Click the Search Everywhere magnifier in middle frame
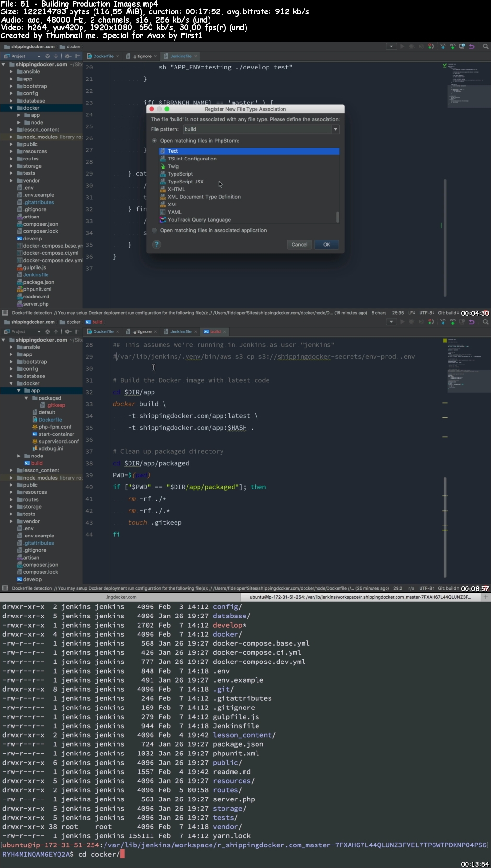Image resolution: width=491 pixels, height=868 pixels. click(x=485, y=322)
